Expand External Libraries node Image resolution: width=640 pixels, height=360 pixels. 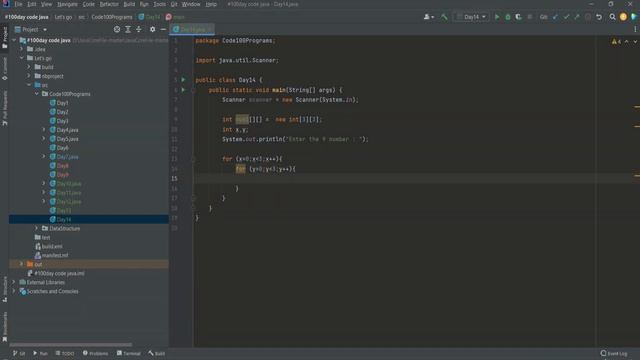(x=14, y=282)
